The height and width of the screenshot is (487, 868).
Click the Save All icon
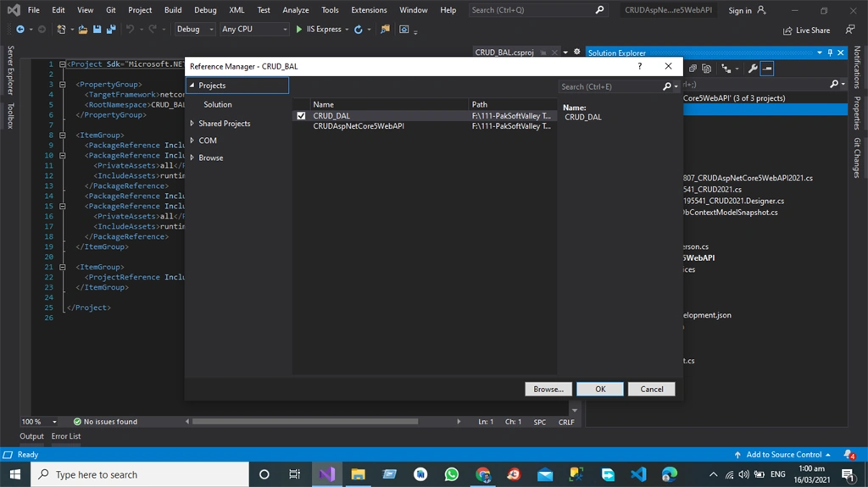click(111, 30)
